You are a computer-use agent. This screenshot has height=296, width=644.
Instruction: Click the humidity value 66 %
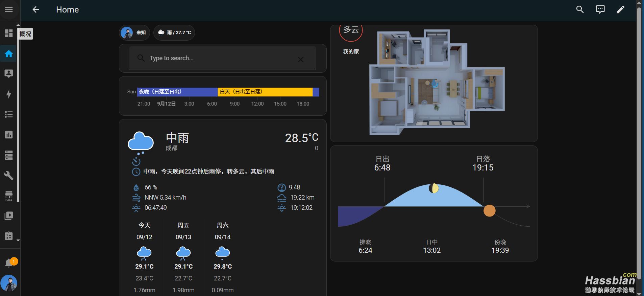tap(151, 187)
